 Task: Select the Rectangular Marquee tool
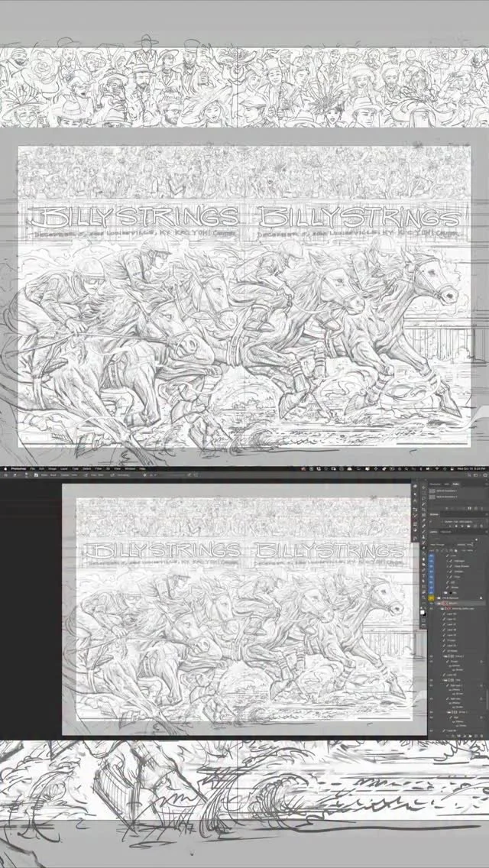click(x=423, y=493)
